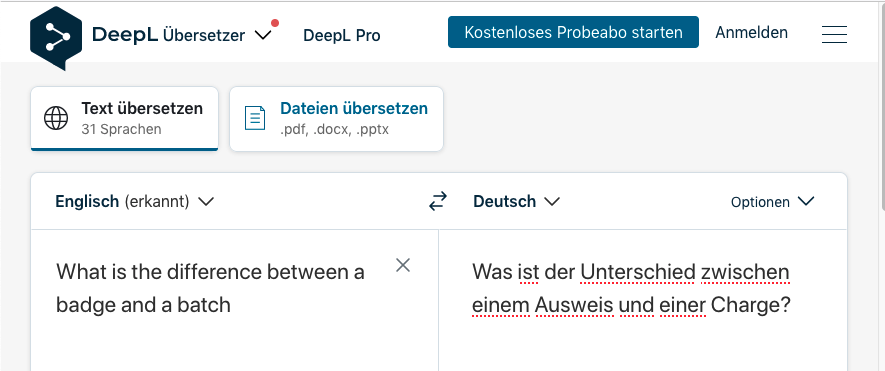Switch to the Dateien übersetzen tab
Viewport: 885px width, 371px height.
click(x=336, y=119)
